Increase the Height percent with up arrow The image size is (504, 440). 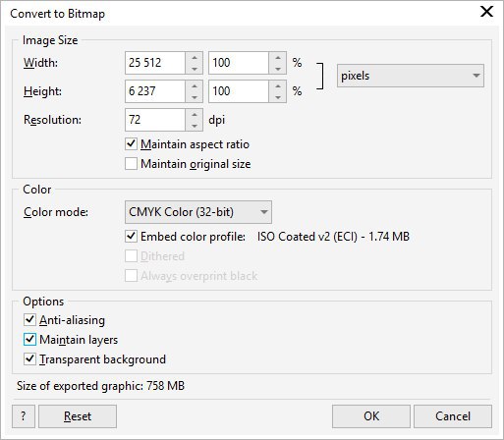278,85
